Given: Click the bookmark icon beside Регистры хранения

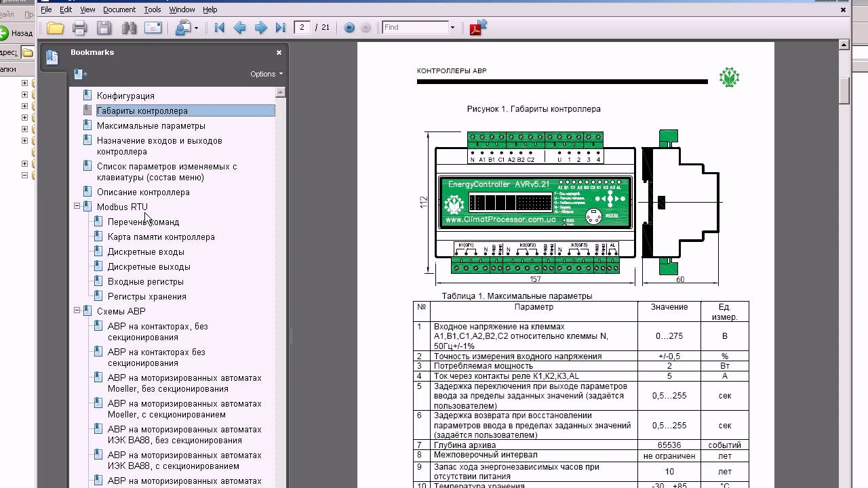Looking at the screenshot, I should (98, 296).
